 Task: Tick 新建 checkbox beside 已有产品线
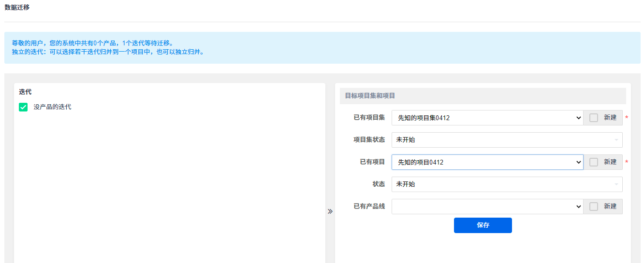click(594, 207)
